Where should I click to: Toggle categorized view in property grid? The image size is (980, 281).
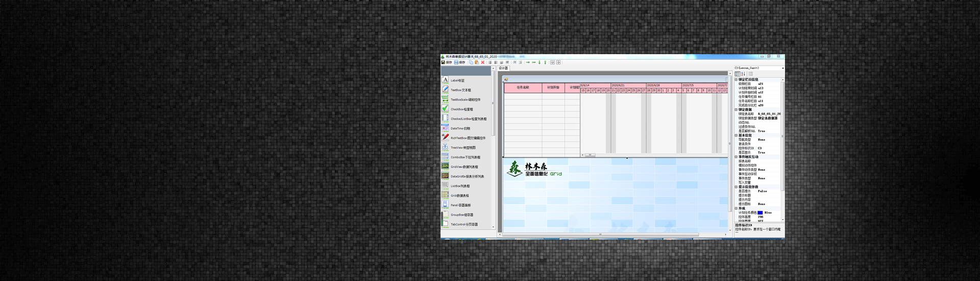pyautogui.click(x=738, y=74)
